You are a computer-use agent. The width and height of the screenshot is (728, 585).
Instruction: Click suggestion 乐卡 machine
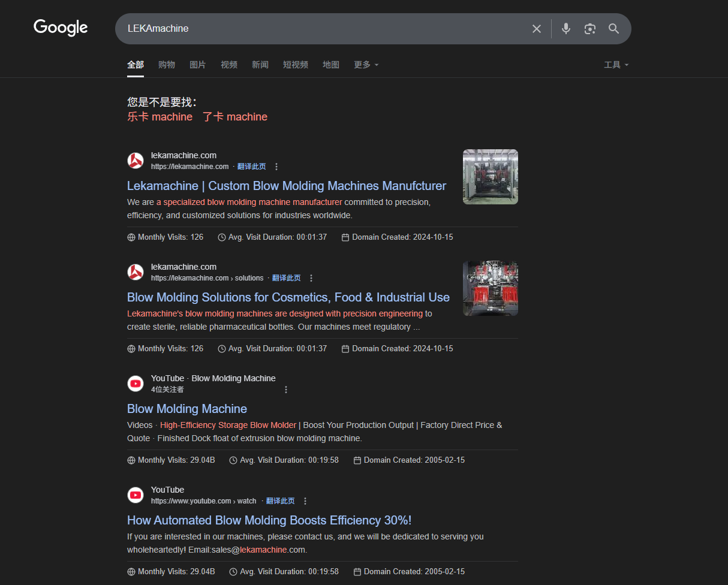click(160, 117)
